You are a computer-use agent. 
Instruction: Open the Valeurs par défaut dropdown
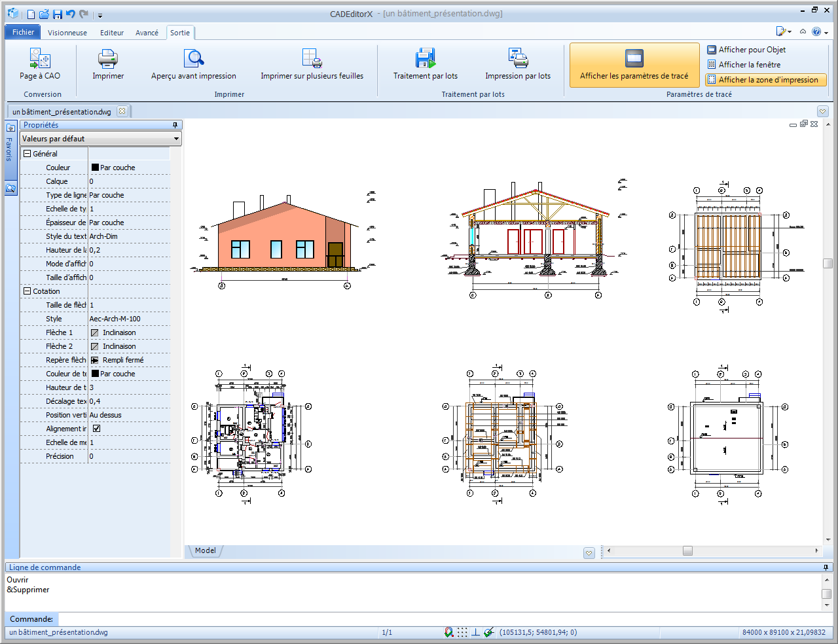pos(100,139)
